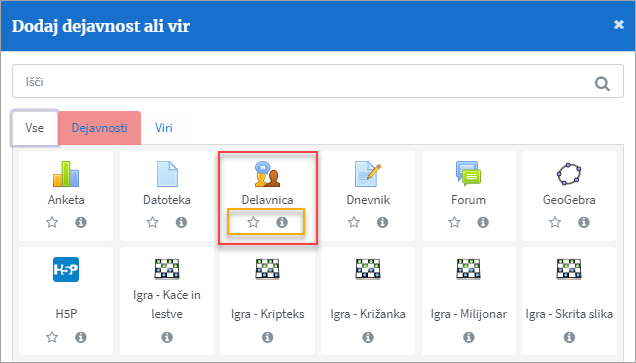Star GeoGebra as favourite

point(555,222)
